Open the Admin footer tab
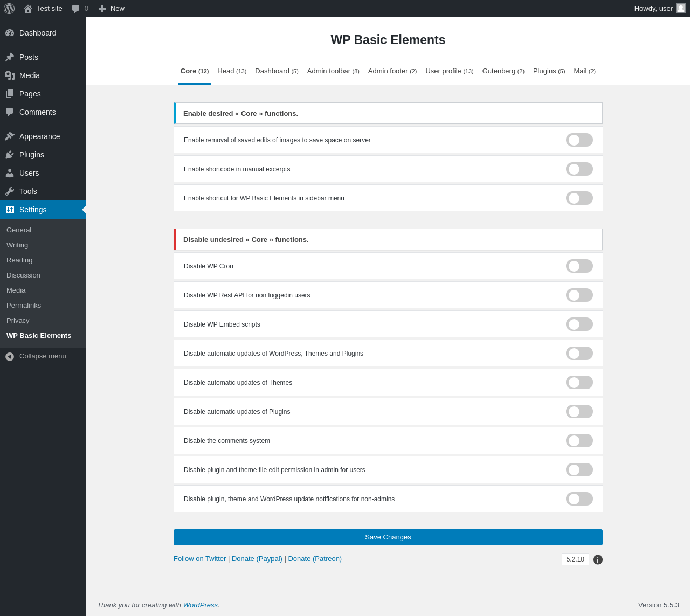 click(392, 71)
